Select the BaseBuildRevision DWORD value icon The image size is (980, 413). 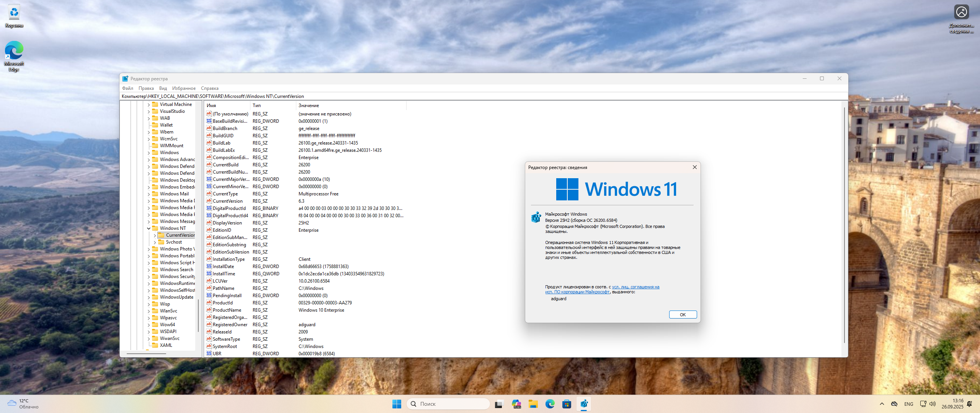(209, 121)
